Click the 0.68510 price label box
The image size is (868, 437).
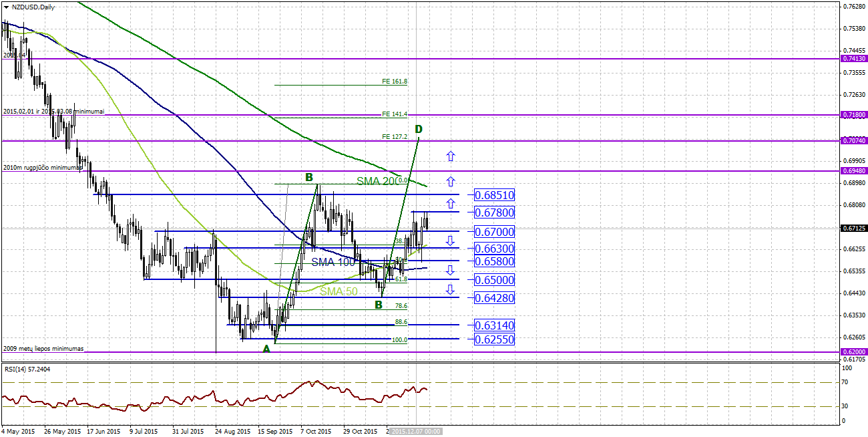(494, 195)
